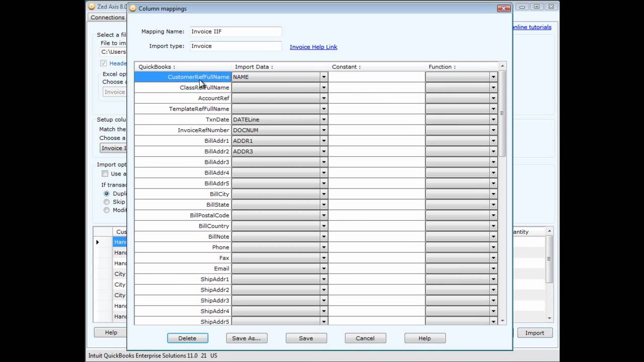Open Import Data dropdown for BillAddr1
Image resolution: width=644 pixels, height=362 pixels.
coord(324,141)
